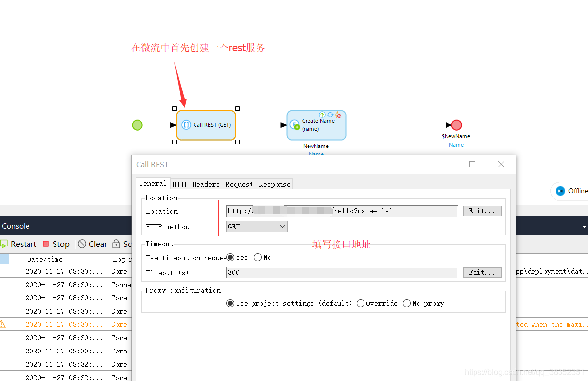Click the green start event
The width and height of the screenshot is (588, 381).
(137, 125)
